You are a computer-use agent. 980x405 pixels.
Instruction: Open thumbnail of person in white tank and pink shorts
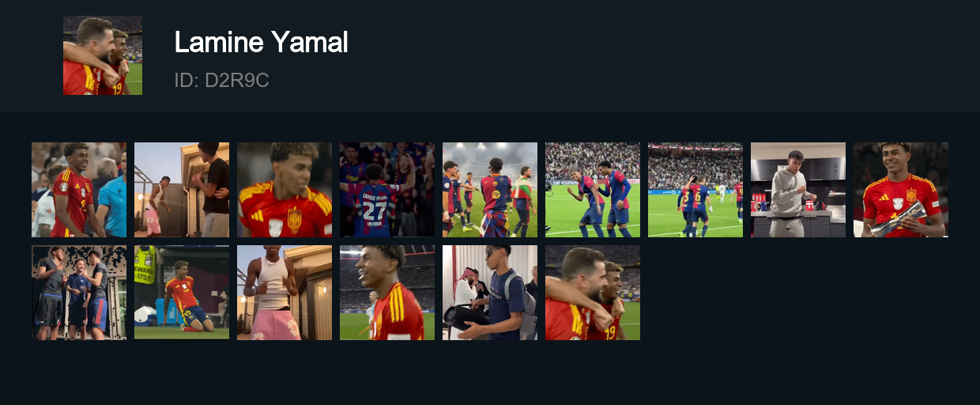pyautogui.click(x=285, y=293)
